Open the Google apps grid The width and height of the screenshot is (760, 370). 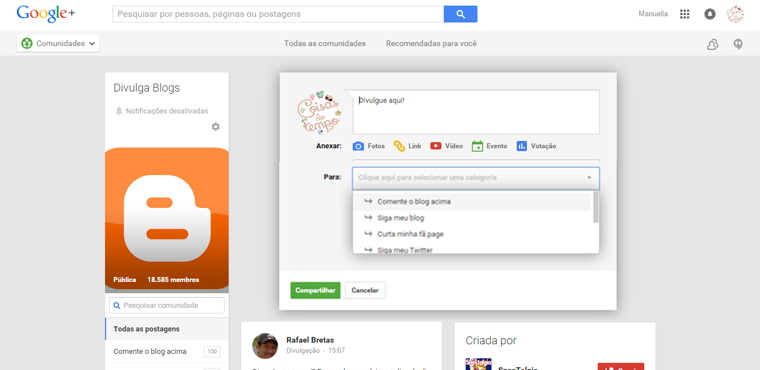(684, 14)
